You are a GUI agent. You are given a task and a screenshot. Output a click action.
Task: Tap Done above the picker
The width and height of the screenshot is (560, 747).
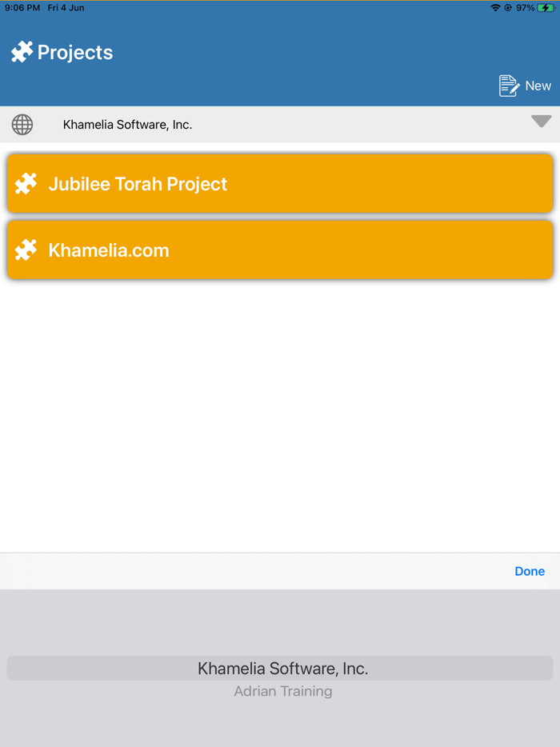(x=530, y=571)
